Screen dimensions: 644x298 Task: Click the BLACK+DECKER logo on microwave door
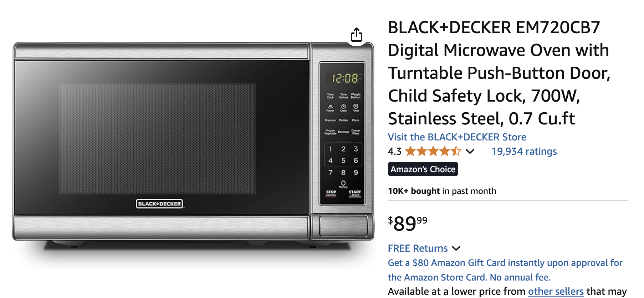point(159,204)
